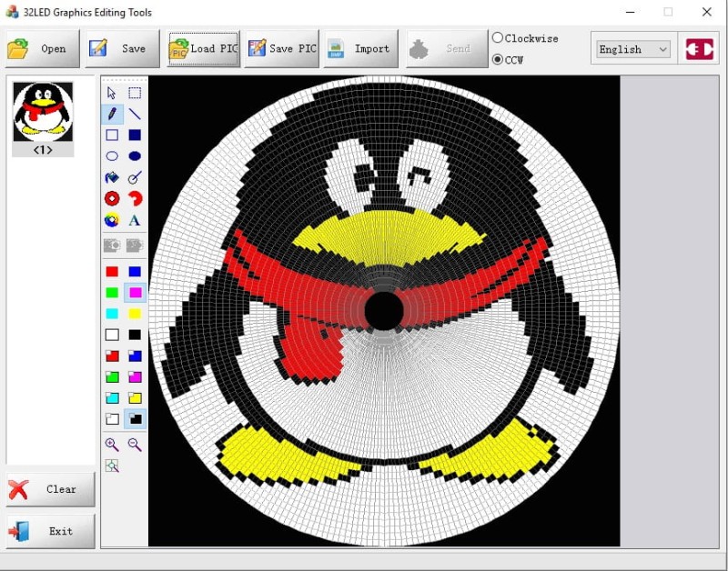Click the second greyed-out image tool icon
Viewport: 728px width, 571px height.
coord(135,245)
